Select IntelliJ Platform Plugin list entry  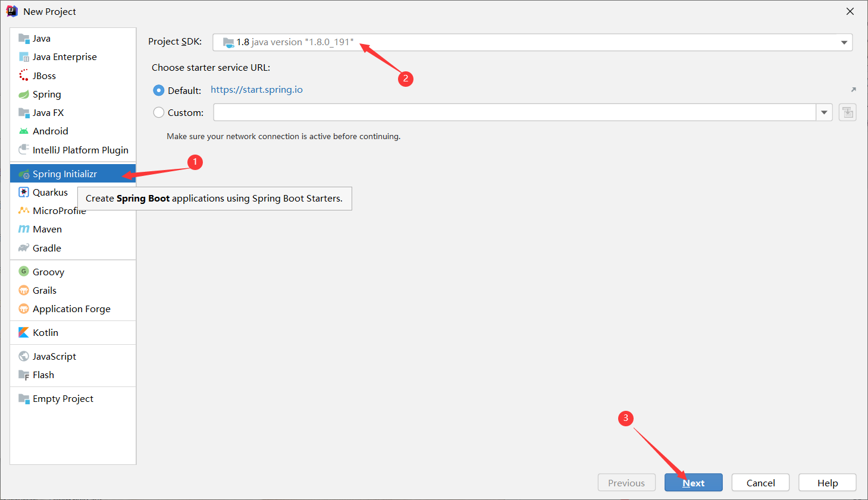click(73, 150)
